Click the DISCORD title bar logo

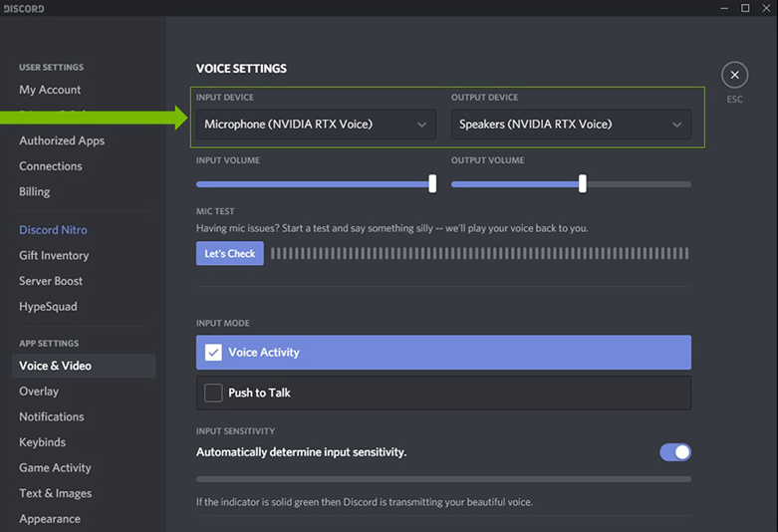pyautogui.click(x=24, y=9)
